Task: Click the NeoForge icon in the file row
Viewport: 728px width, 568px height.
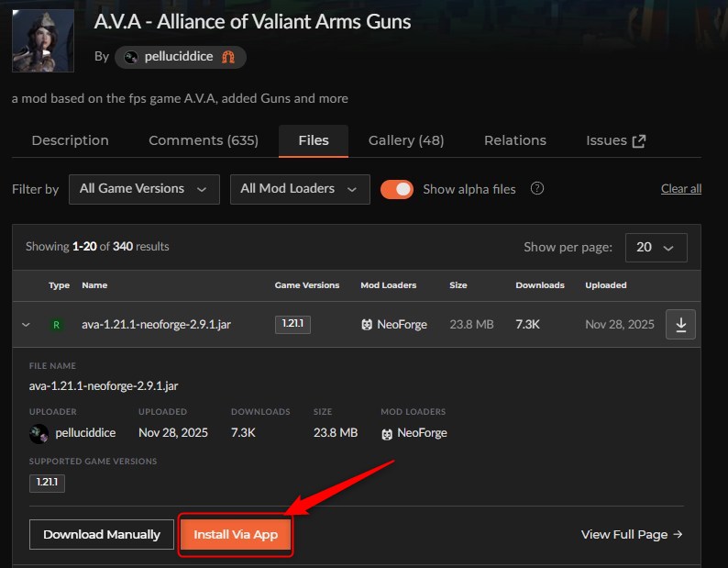Action: [367, 325]
